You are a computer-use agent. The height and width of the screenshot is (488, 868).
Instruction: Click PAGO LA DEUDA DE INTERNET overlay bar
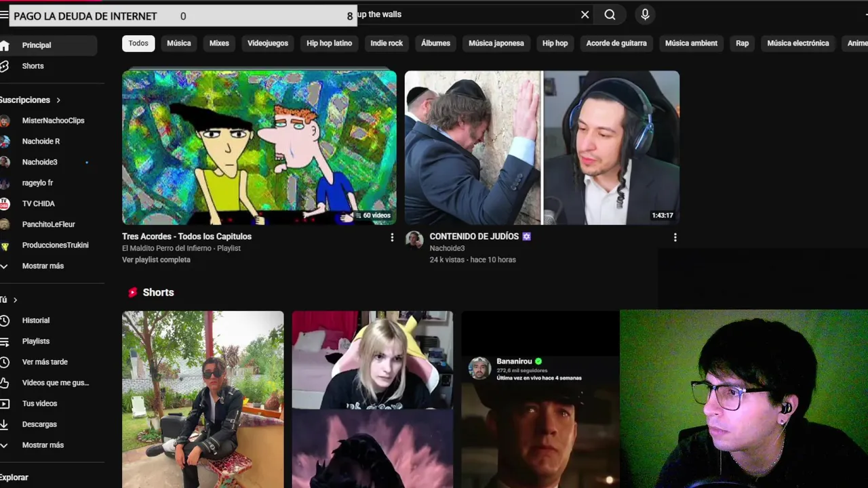coord(183,16)
